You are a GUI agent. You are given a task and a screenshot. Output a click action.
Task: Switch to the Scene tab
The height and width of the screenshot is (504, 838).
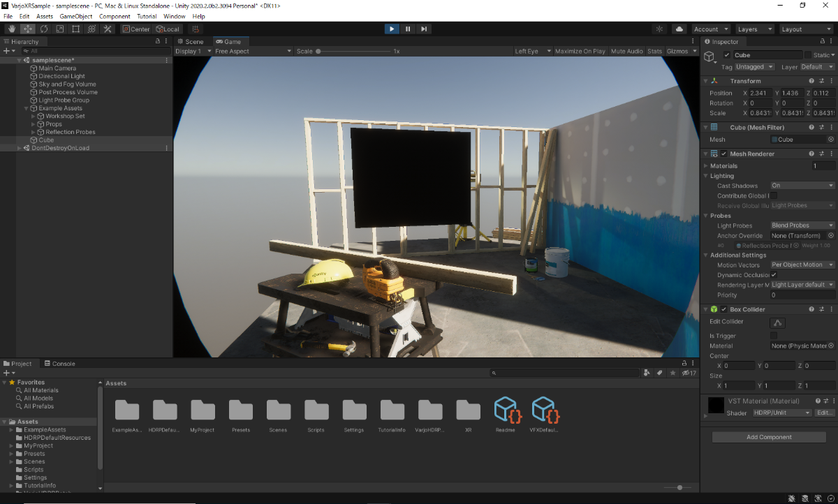[191, 42]
